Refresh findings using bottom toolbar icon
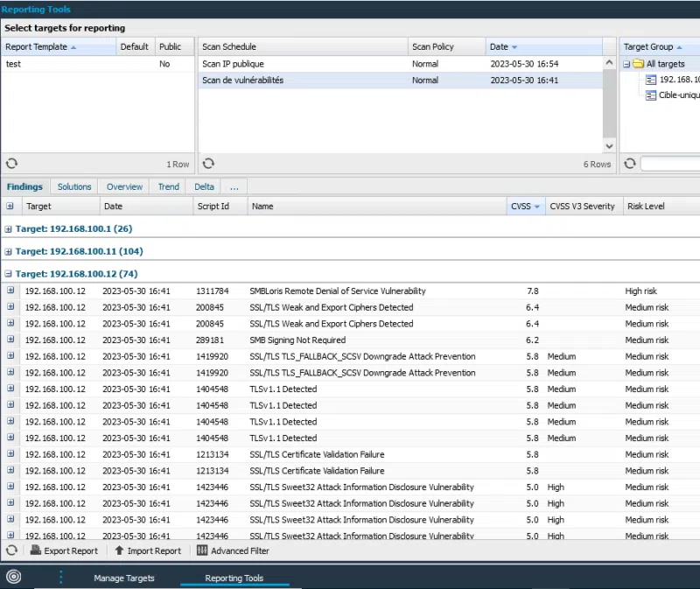 pos(11,550)
